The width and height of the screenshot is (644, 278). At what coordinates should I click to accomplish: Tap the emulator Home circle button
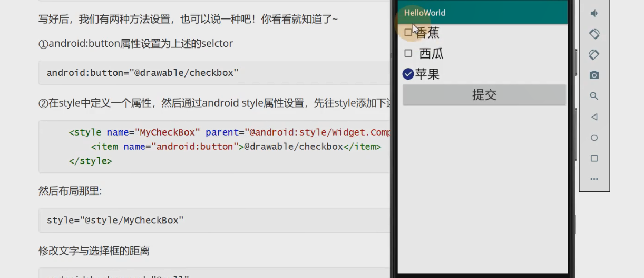(x=594, y=138)
